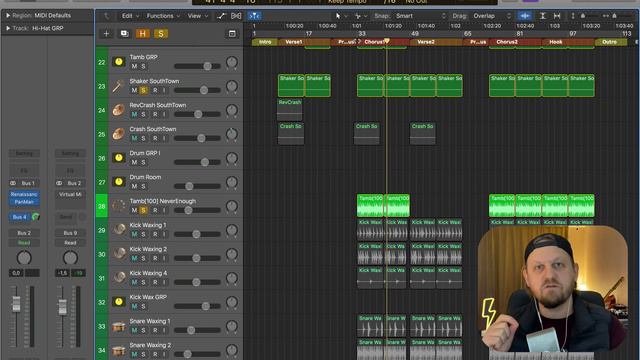Select the Hook arrangement marker
The image size is (640, 360).
coord(556,42)
